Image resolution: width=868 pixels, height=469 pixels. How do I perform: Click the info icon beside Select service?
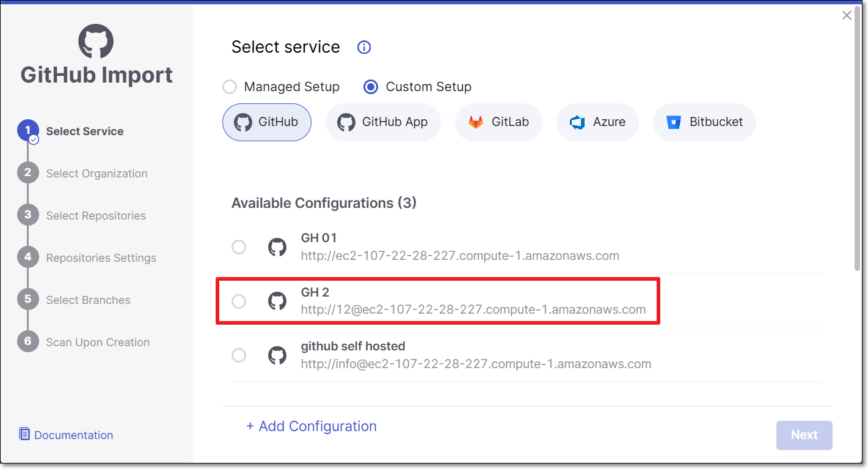pos(364,47)
